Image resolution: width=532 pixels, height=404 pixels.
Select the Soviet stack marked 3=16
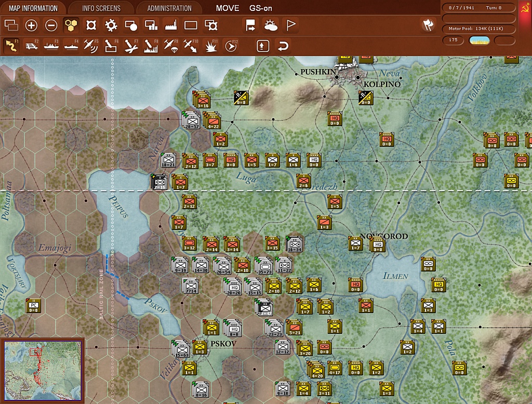coord(203,100)
